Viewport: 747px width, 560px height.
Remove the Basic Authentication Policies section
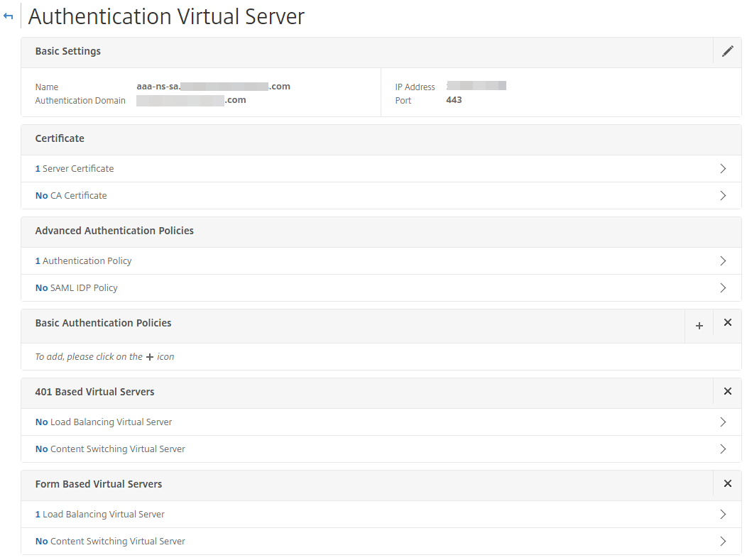pyautogui.click(x=727, y=323)
